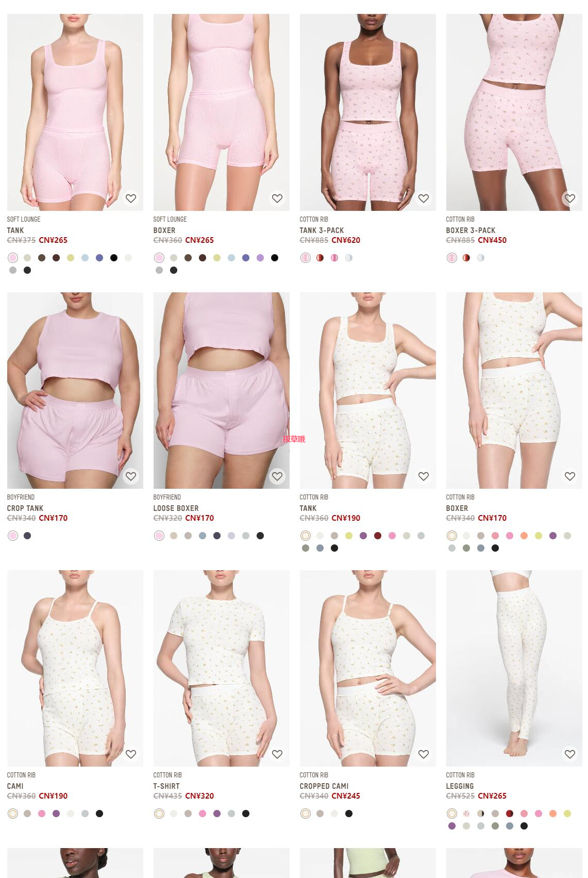Favorite the Boyfriend Loose Boxer
The height and width of the screenshot is (878, 588).
tap(277, 476)
